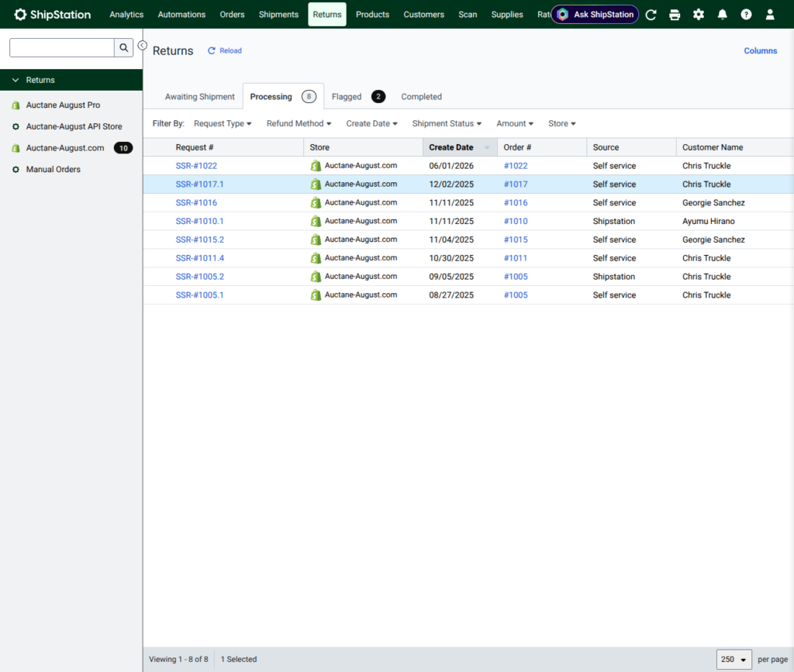Image resolution: width=794 pixels, height=672 pixels.
Task: Click Reload returns button
Action: tap(225, 50)
